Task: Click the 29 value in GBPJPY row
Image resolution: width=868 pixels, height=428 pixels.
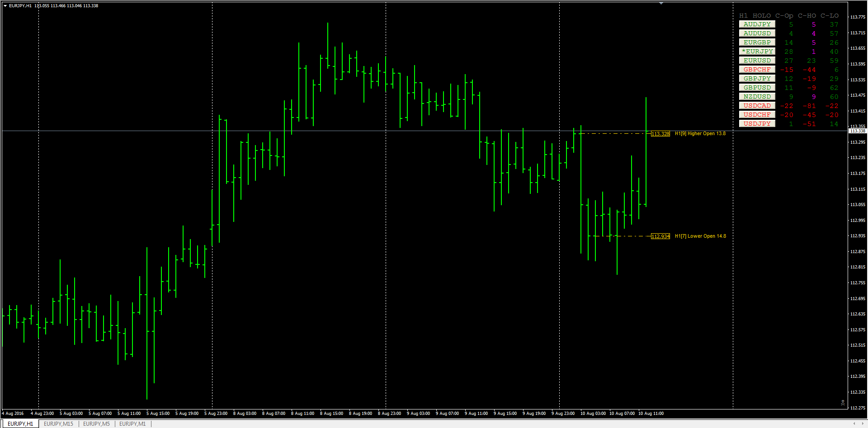Action: click(x=834, y=79)
